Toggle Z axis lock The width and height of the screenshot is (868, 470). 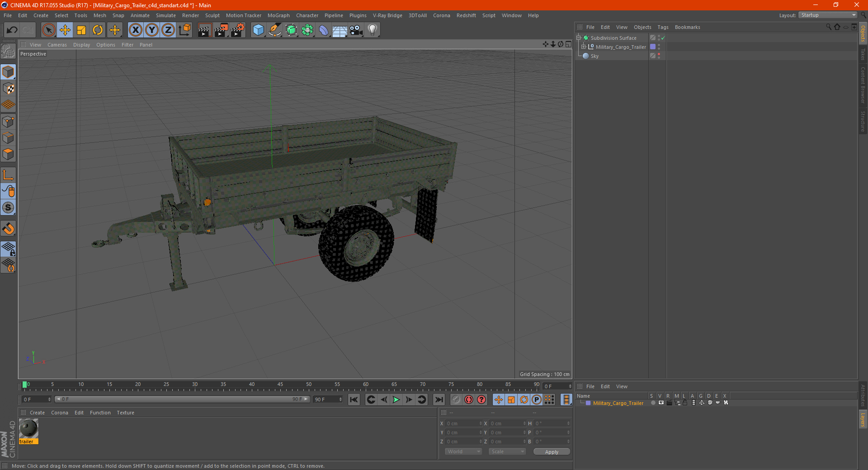[168, 30]
